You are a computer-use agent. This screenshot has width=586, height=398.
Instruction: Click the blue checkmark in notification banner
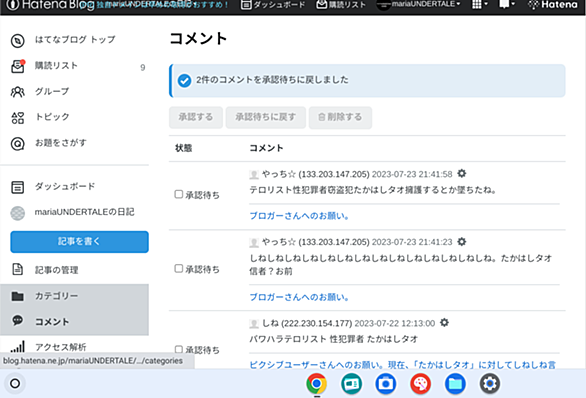(184, 80)
